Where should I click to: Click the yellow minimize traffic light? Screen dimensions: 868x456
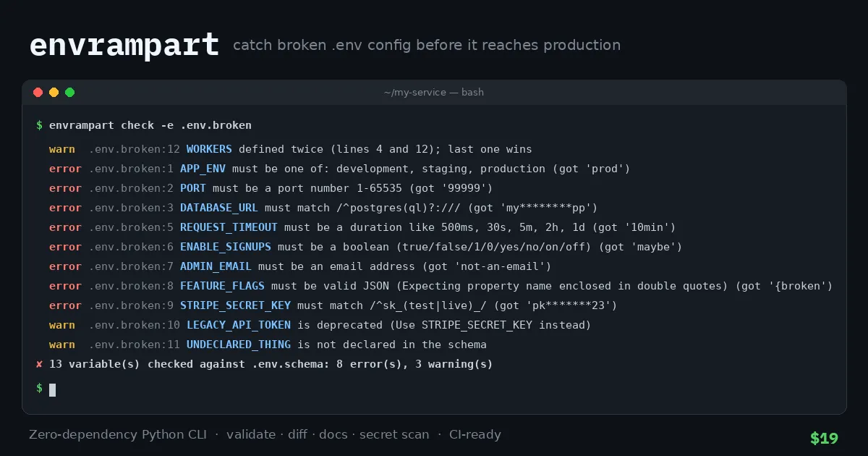click(x=54, y=92)
